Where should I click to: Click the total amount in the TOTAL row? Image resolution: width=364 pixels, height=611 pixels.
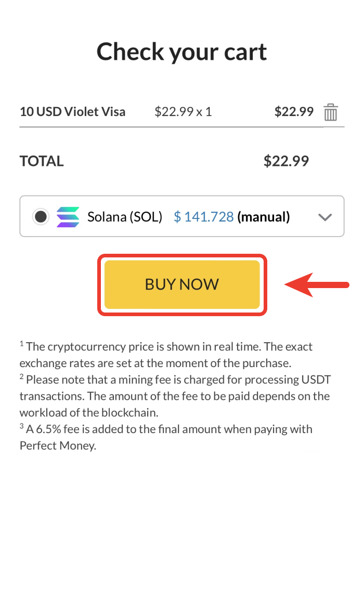tap(286, 161)
